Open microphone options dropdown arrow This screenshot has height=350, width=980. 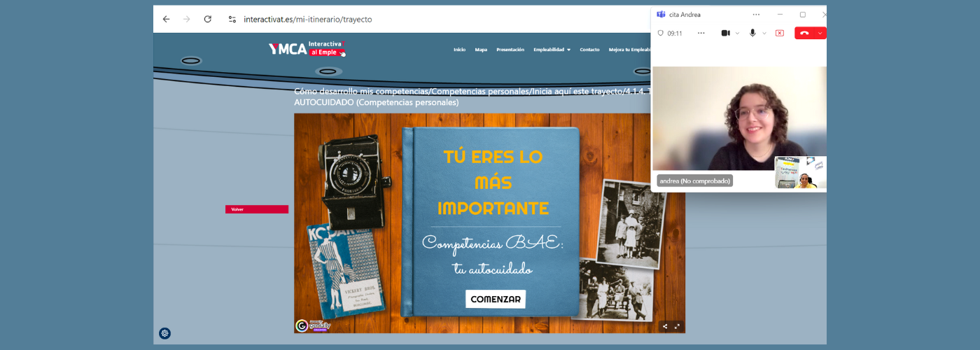pyautogui.click(x=764, y=33)
